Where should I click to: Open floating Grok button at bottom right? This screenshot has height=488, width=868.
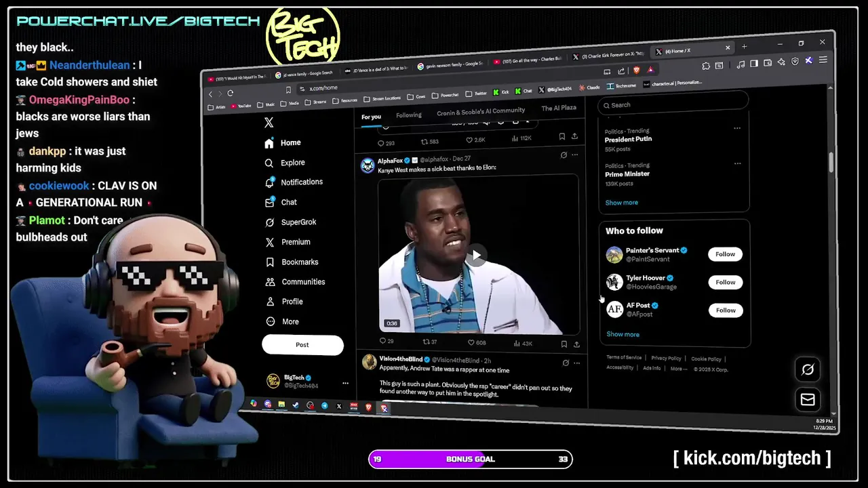coord(808,369)
